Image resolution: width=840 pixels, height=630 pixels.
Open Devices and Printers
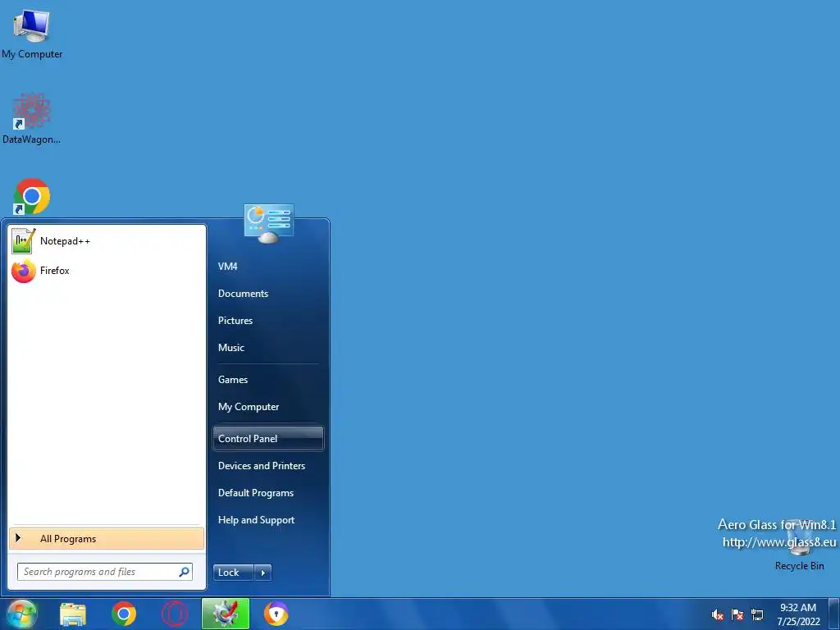tap(268, 466)
